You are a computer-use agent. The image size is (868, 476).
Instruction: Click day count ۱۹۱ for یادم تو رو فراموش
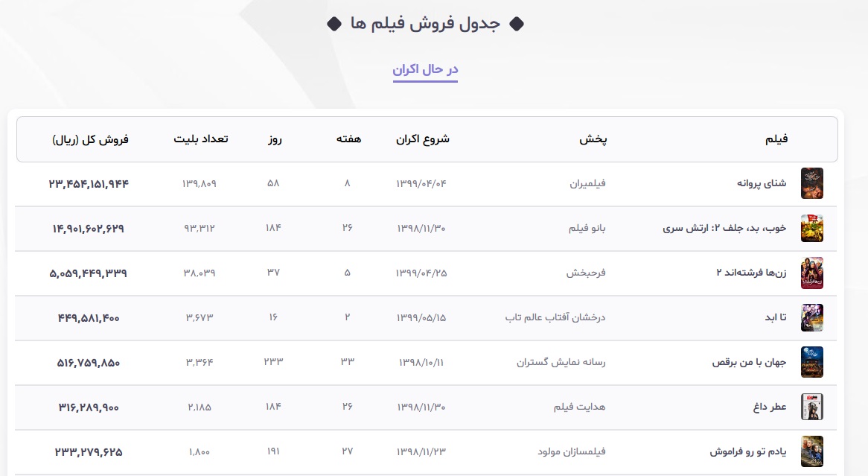coord(273,451)
